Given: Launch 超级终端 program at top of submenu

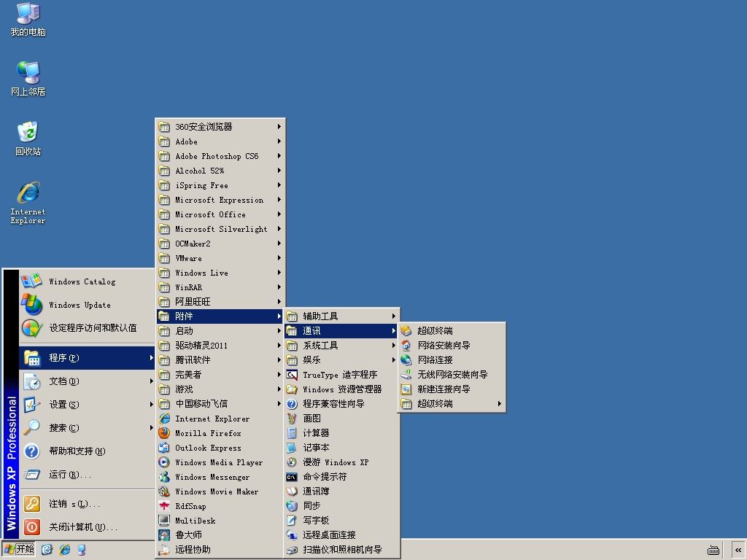Looking at the screenshot, I should [452, 331].
